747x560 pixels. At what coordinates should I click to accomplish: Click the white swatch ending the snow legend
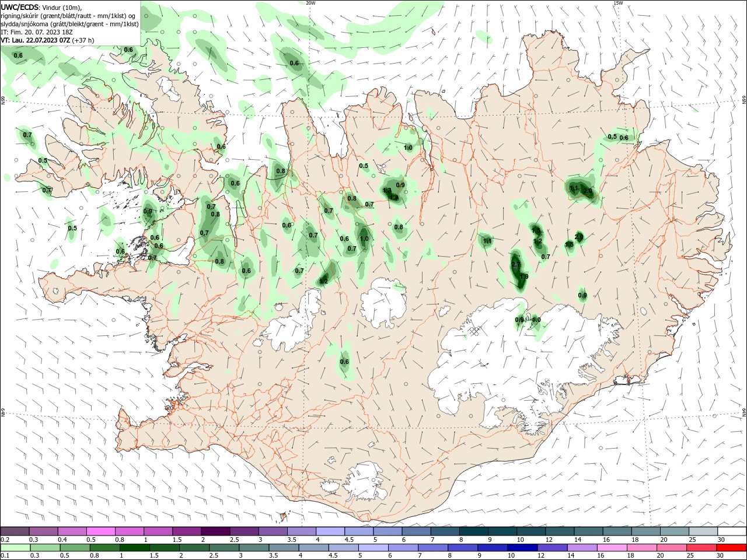tap(731, 531)
